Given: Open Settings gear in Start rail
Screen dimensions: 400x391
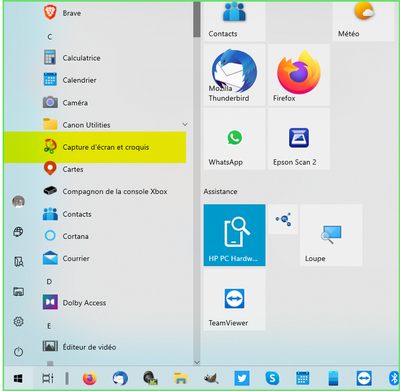Looking at the screenshot, I should [x=18, y=322].
